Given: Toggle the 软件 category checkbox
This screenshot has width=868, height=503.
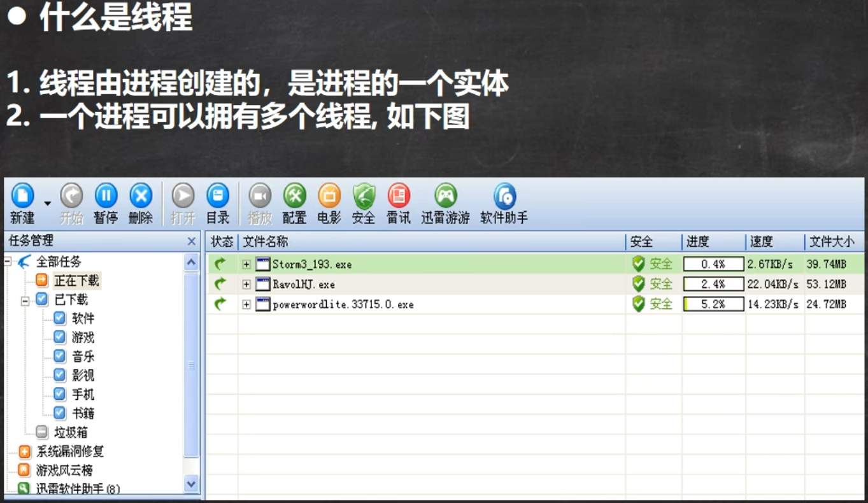Looking at the screenshot, I should [x=60, y=318].
